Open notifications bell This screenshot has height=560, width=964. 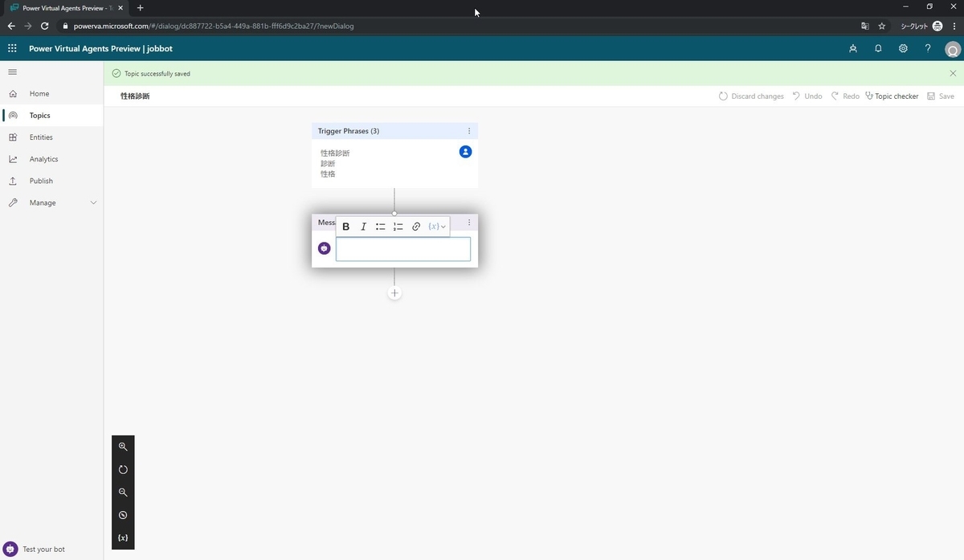pyautogui.click(x=878, y=48)
